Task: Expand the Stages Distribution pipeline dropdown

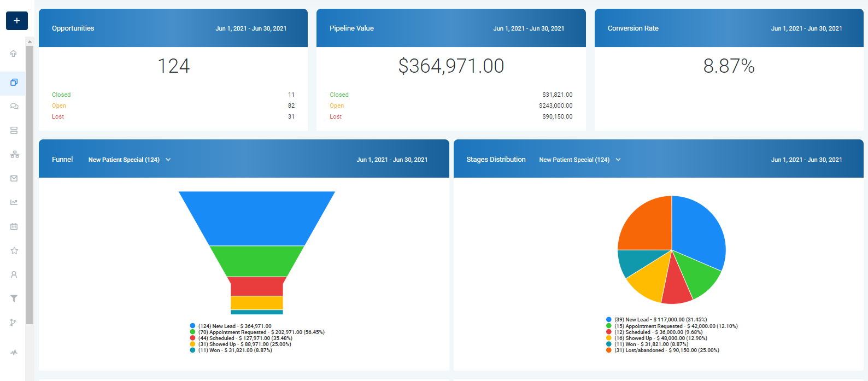Action: (579, 160)
